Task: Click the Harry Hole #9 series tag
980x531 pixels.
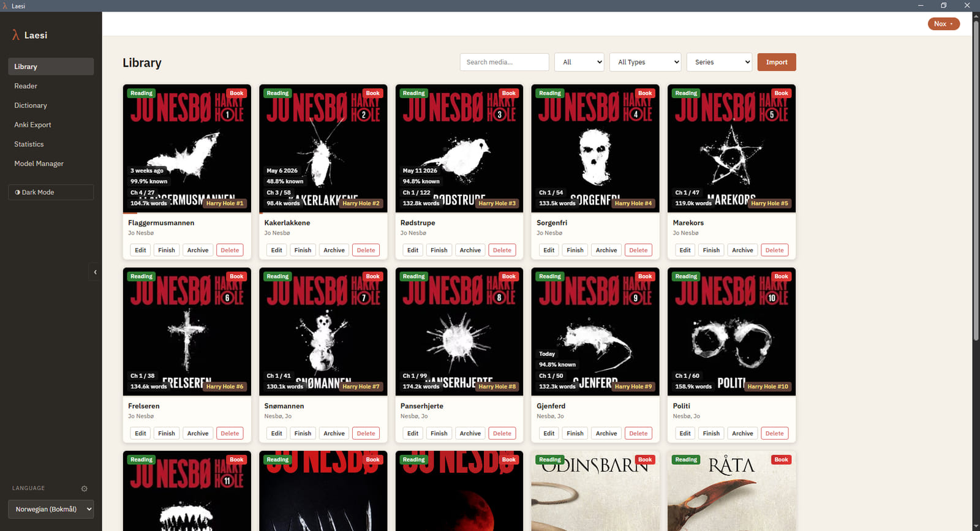Action: (633, 386)
